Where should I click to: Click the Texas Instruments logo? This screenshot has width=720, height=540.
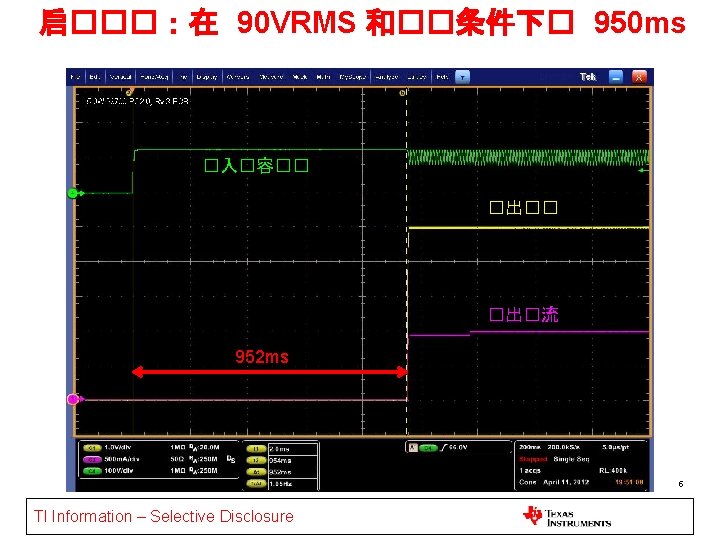(x=567, y=517)
